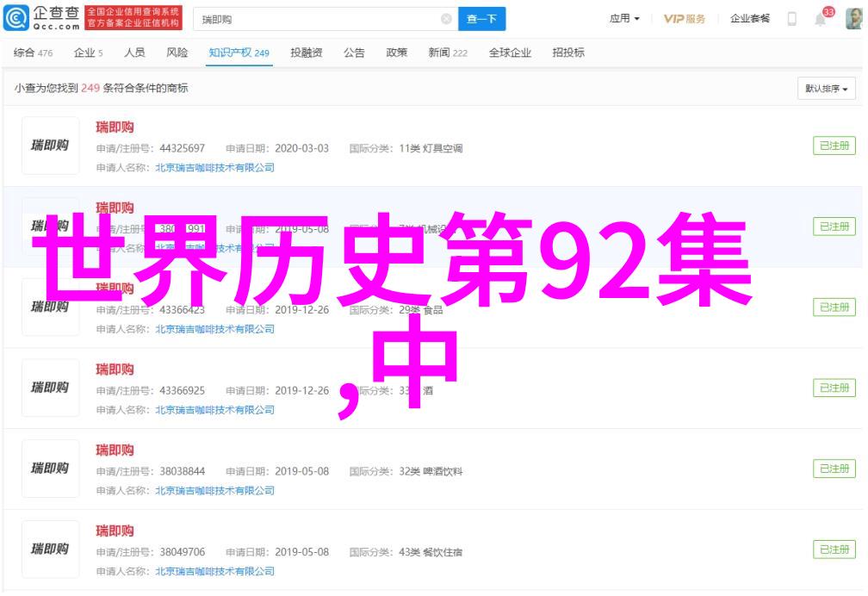Open trademark thumbnail for registration 44325697
868x596 pixels.
[50, 146]
